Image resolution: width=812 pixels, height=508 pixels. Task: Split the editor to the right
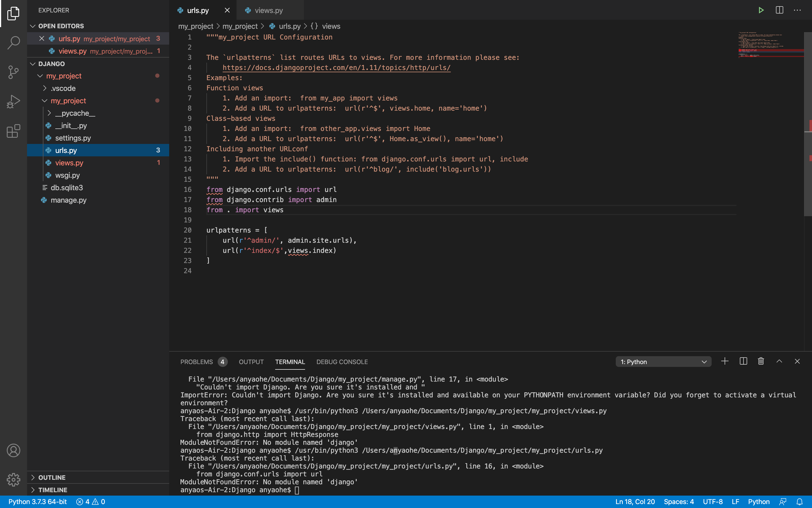[x=779, y=10]
